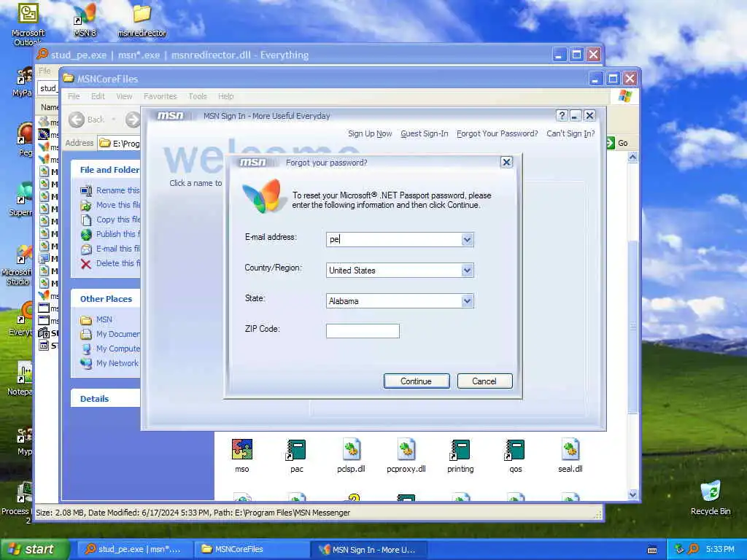Click the system tray clock showing 5:33 PM
The image size is (747, 560).
[x=720, y=549]
